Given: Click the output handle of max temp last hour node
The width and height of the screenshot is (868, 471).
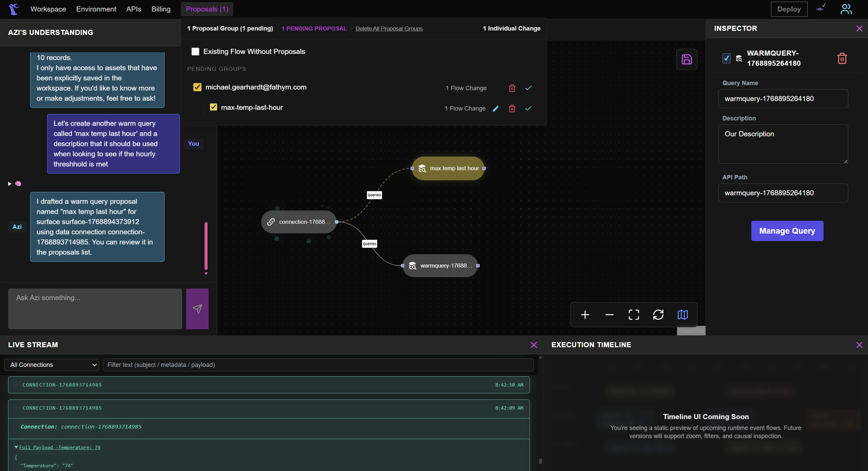Looking at the screenshot, I should click(484, 169).
